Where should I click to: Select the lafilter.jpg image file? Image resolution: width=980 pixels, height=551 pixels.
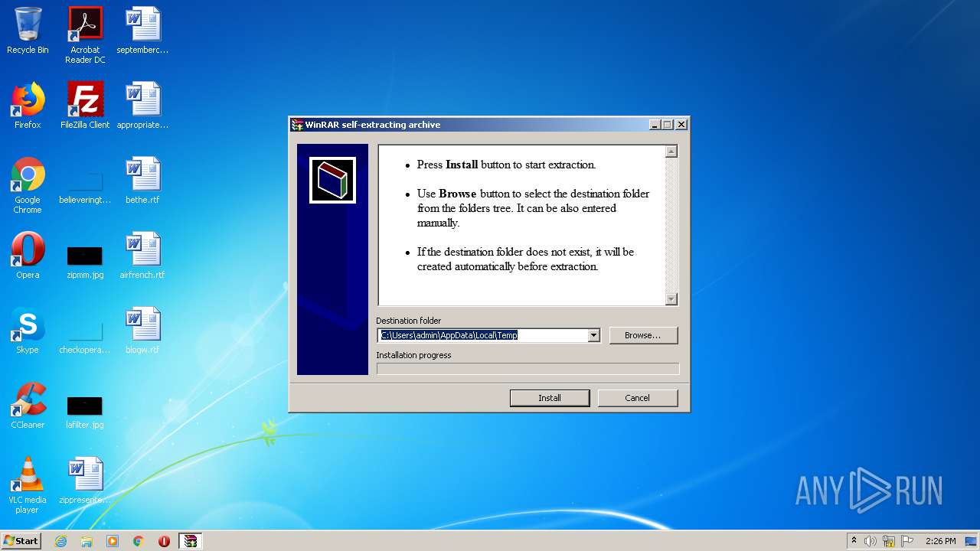[x=85, y=412]
